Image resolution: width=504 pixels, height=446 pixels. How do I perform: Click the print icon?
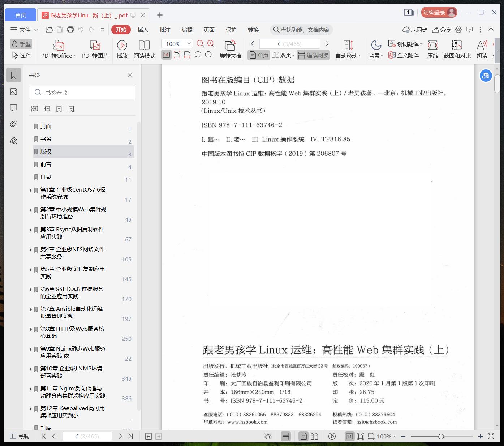70,30
